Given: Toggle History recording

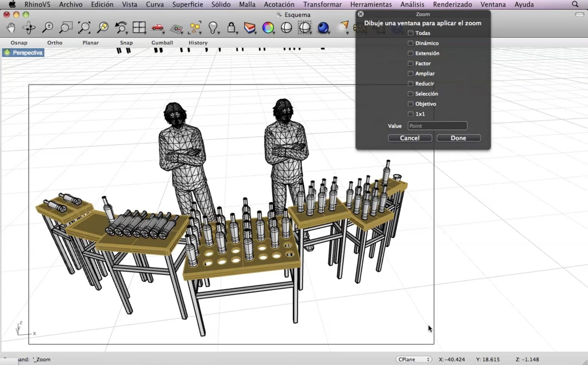Looking at the screenshot, I should (198, 43).
